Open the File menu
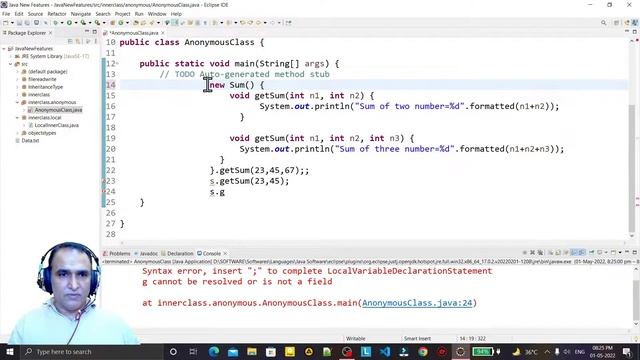The image size is (640, 360). (6, 14)
